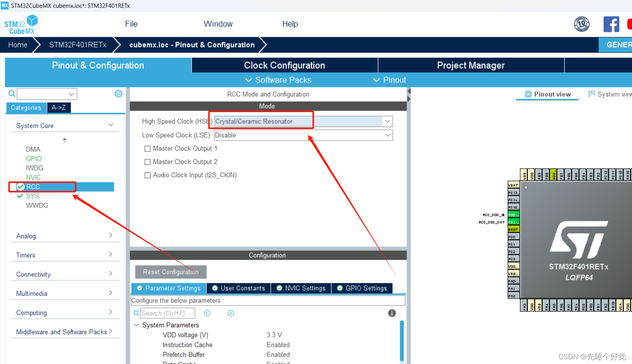Click the ST logo on the chip
632x364 pixels.
[x=578, y=239]
